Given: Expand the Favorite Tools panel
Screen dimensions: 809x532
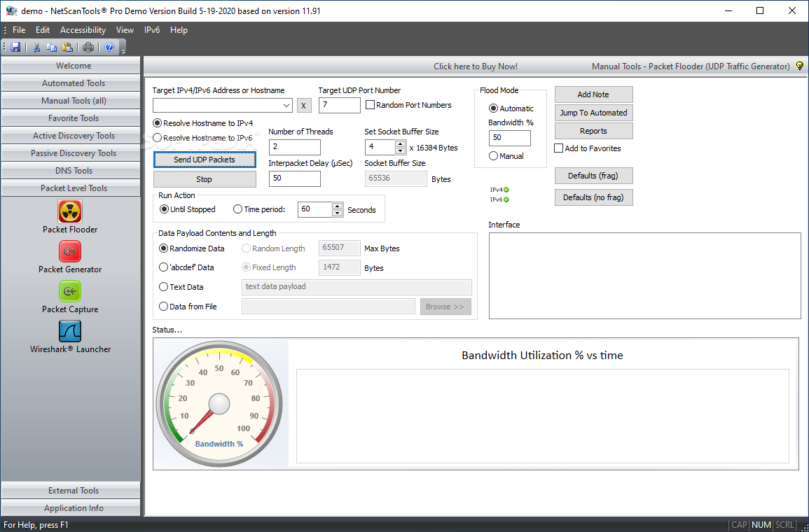Looking at the screenshot, I should tap(71, 118).
